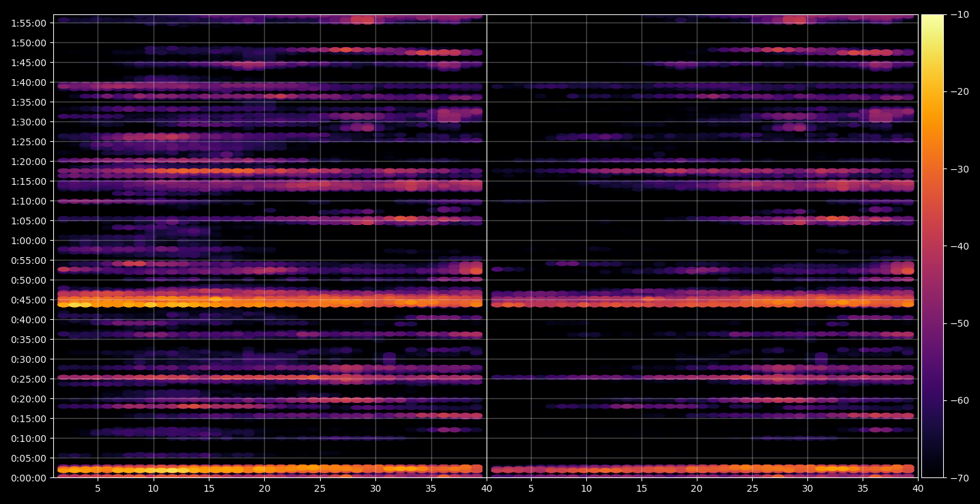Click the 0:35:00 y-axis tick label
Screen dimensions: 980x504
[29, 339]
